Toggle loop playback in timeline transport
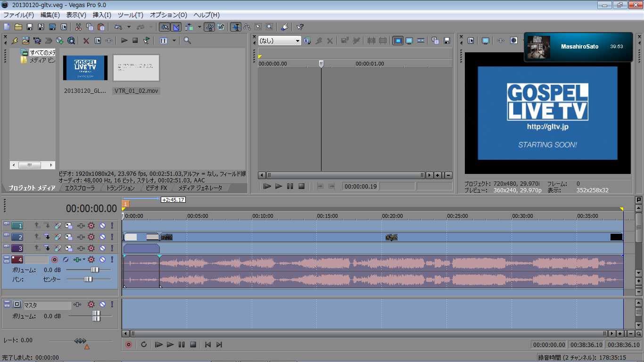This screenshot has height=362, width=644. coord(144,345)
